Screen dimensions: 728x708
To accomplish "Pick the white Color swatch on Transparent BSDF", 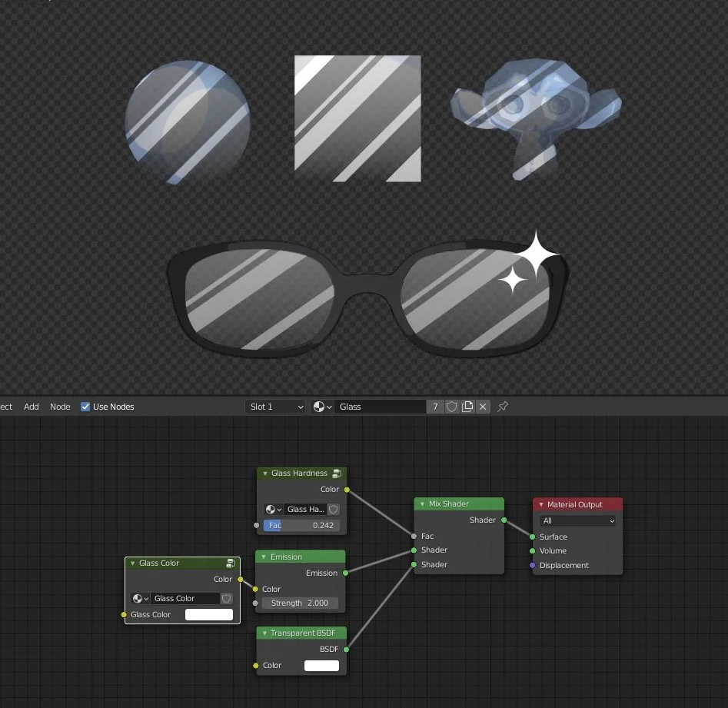I will pyautogui.click(x=321, y=665).
